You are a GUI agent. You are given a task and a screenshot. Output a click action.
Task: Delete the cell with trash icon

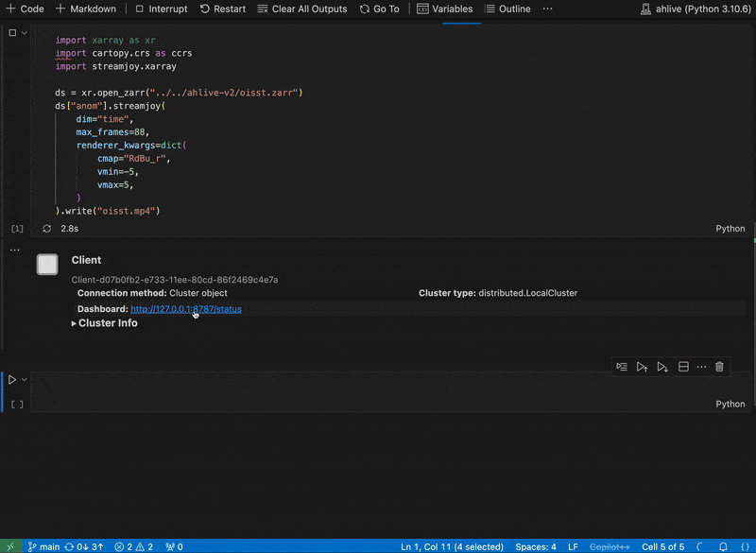(719, 367)
